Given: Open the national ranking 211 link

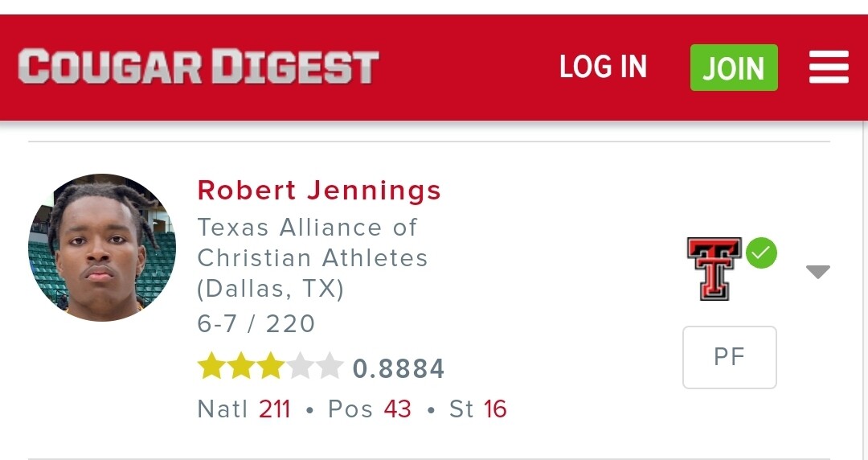Looking at the screenshot, I should (275, 409).
